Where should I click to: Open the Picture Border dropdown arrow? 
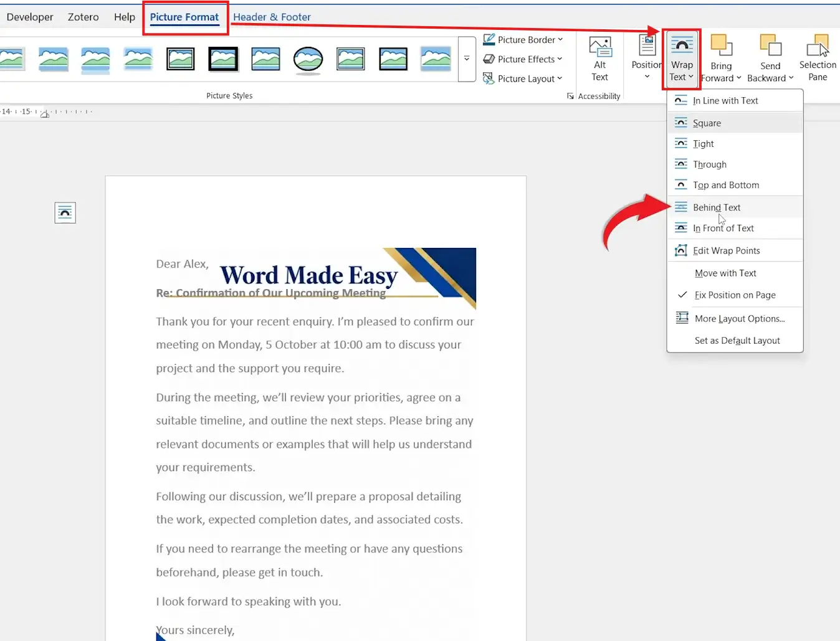click(x=560, y=39)
